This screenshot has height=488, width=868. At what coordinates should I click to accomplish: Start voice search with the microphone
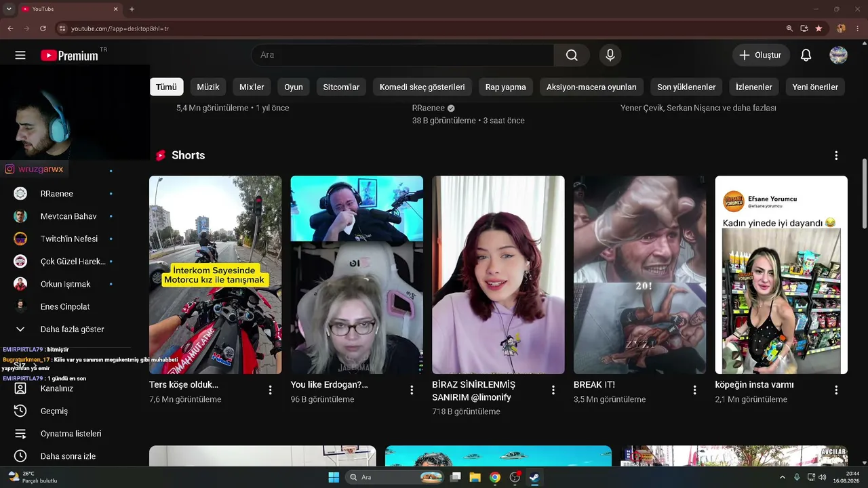click(x=610, y=55)
